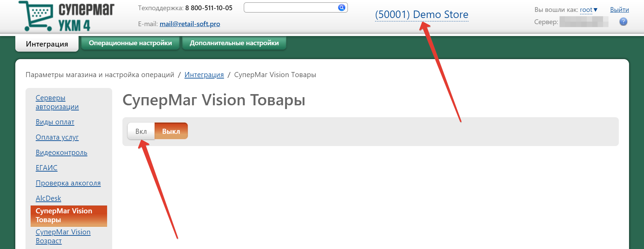The height and width of the screenshot is (249, 644).
Task: Open Оплата услуг sidebar item
Action: pos(57,137)
